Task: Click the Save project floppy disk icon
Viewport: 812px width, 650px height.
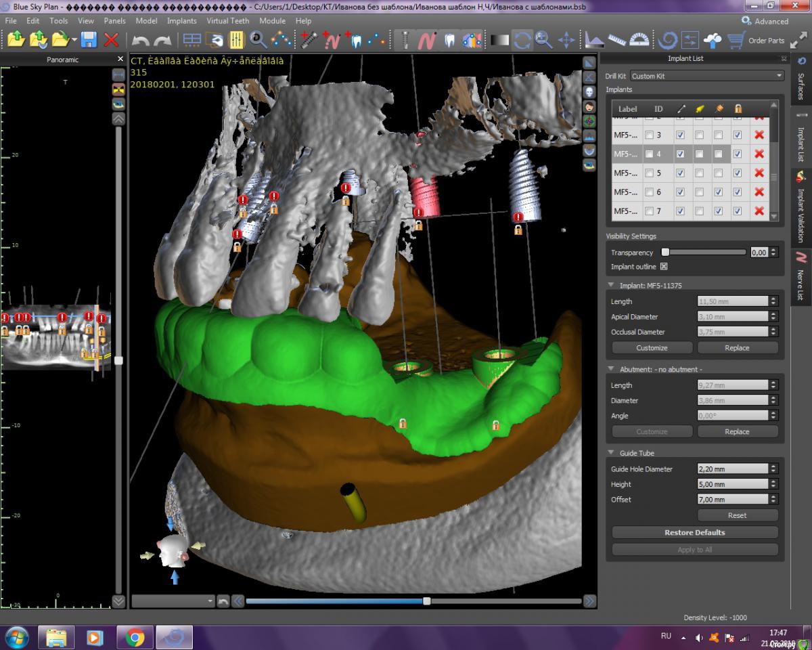Action: [89, 40]
